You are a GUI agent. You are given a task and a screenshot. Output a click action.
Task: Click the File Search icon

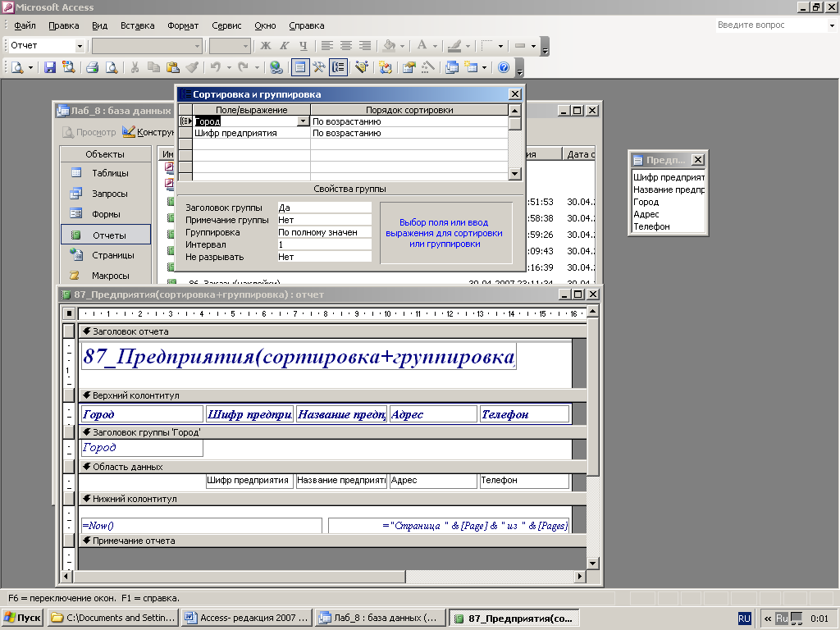click(x=69, y=67)
